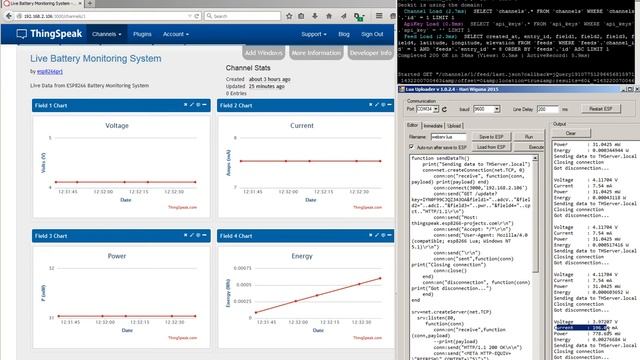Clear the Output log
Image resolution: width=640 pixels, height=360 pixels.
[x=571, y=133]
